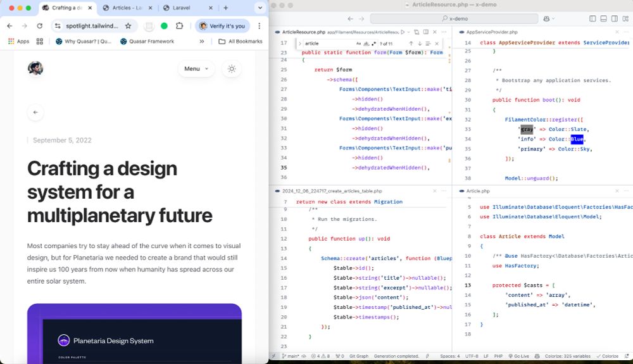Open new tab in Chrome

coord(226,8)
